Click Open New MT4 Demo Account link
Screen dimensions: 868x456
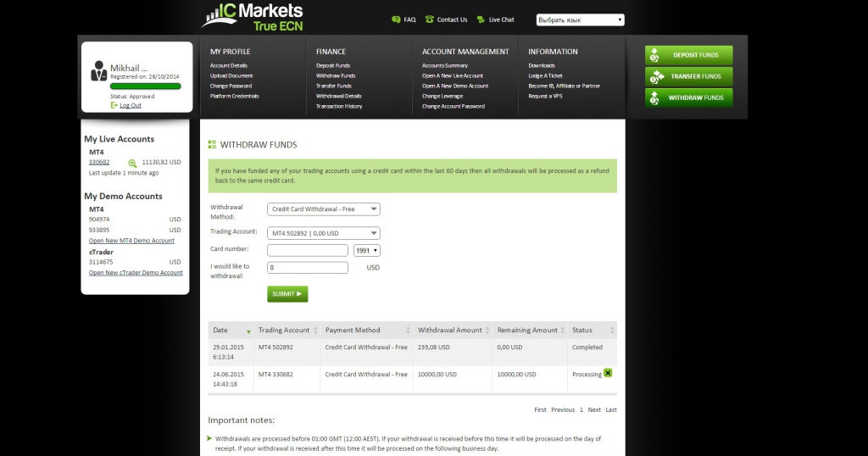click(131, 241)
